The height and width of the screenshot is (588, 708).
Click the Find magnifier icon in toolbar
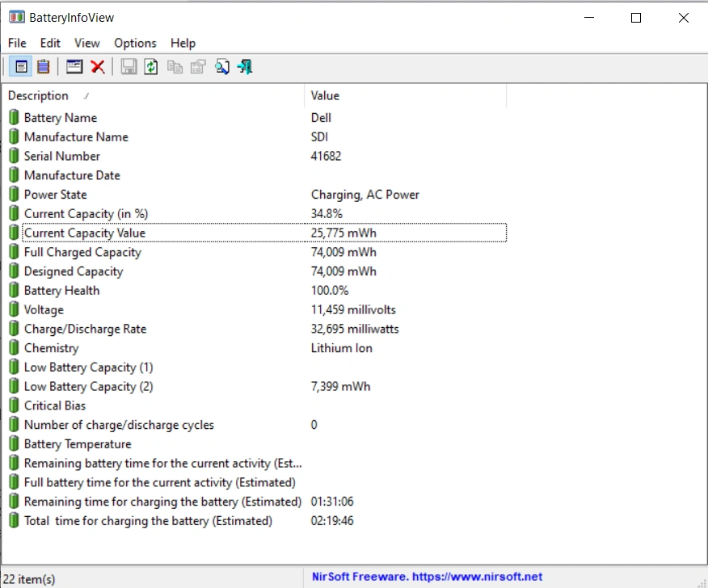(221, 67)
